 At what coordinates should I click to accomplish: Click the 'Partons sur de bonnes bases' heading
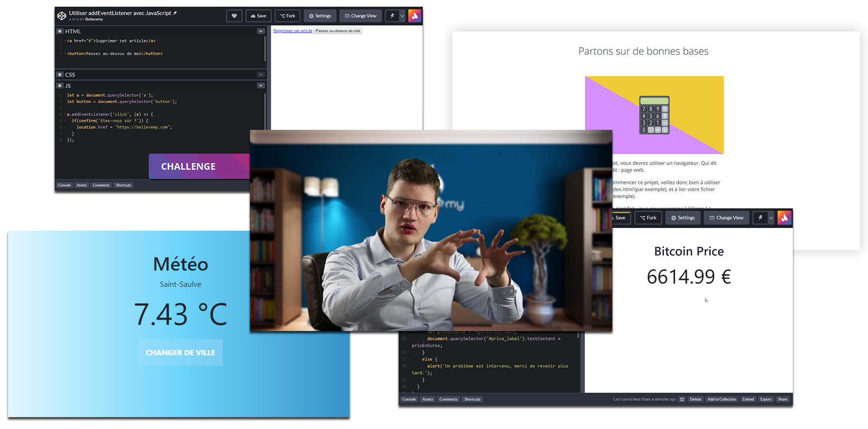pos(643,51)
